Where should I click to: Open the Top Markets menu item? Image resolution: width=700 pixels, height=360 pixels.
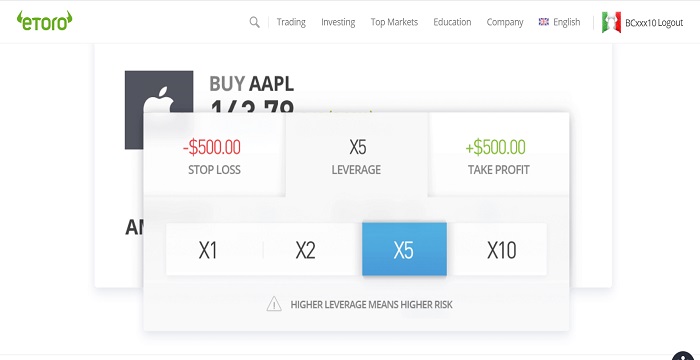394,22
